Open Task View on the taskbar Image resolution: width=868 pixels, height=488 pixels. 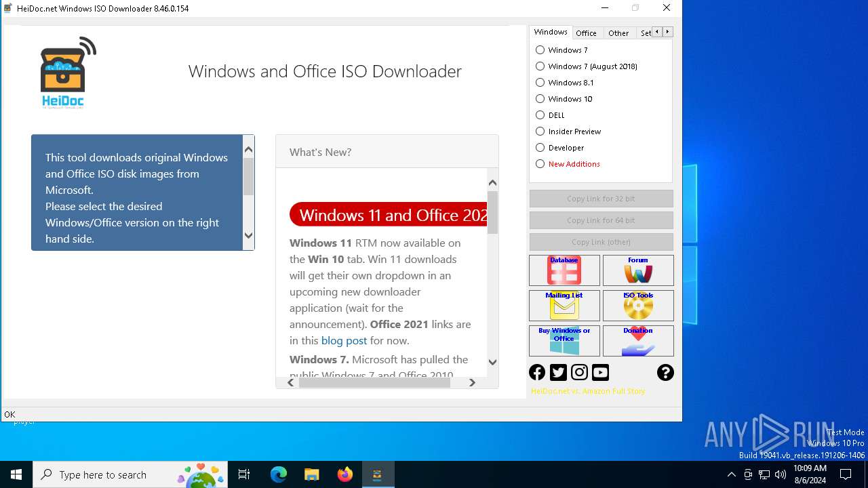tap(244, 474)
